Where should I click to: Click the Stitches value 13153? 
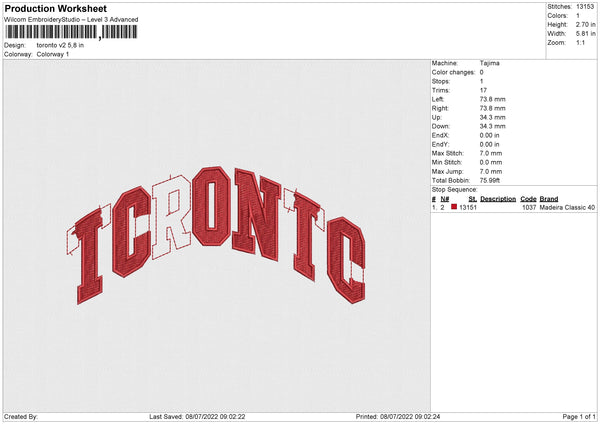(x=585, y=7)
